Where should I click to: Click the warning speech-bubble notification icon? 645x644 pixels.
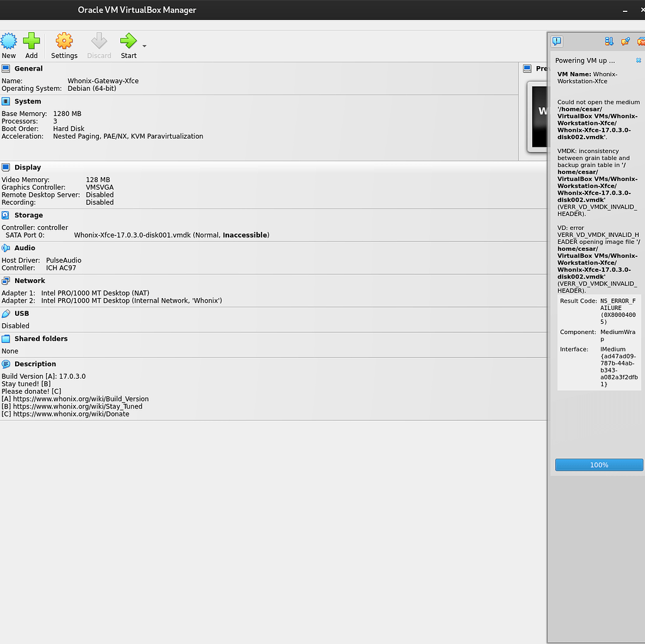click(557, 41)
